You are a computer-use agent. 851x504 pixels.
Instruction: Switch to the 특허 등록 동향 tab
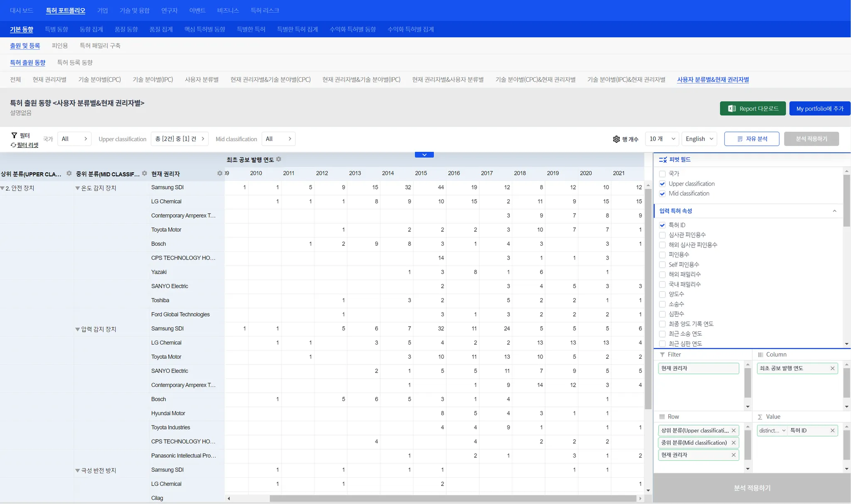[x=75, y=63]
